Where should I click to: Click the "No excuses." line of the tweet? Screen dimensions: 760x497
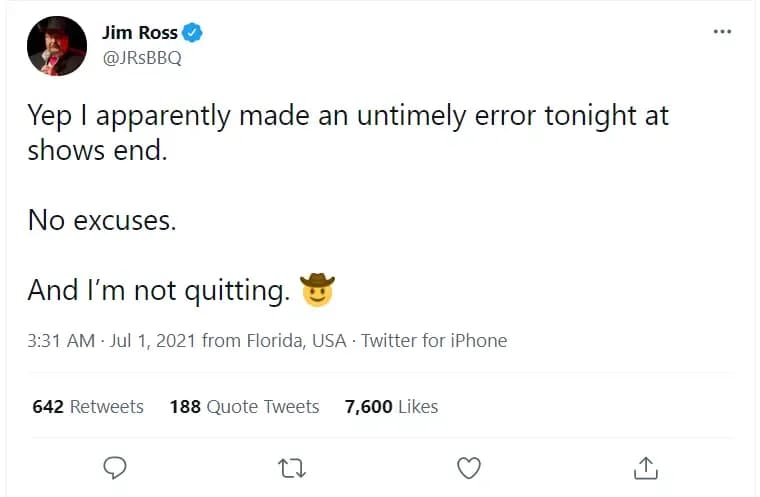click(x=102, y=219)
